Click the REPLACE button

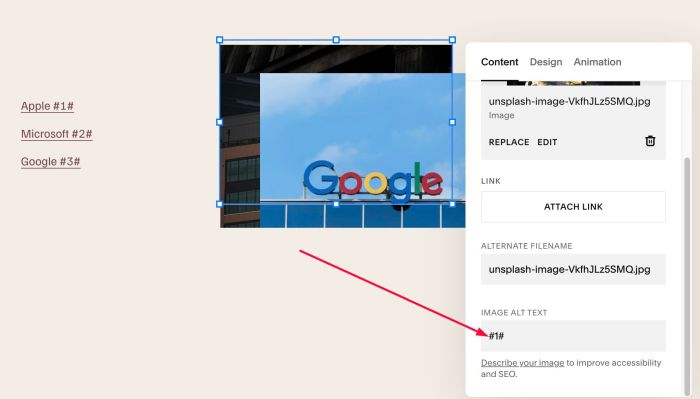[x=509, y=142]
